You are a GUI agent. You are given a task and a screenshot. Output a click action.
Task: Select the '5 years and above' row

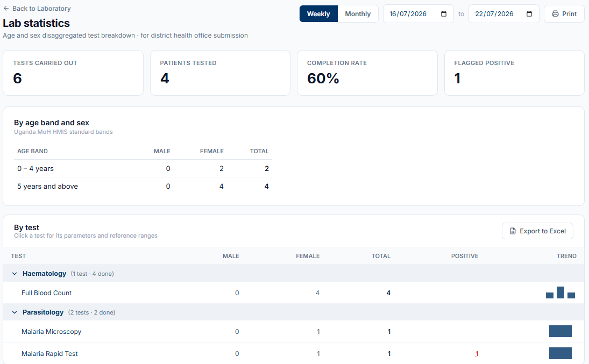click(143, 186)
